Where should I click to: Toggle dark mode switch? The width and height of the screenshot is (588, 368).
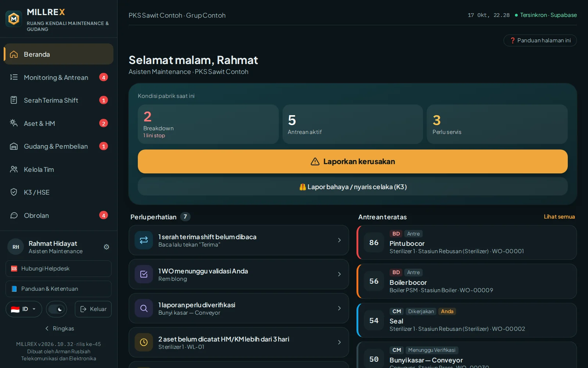(57, 309)
